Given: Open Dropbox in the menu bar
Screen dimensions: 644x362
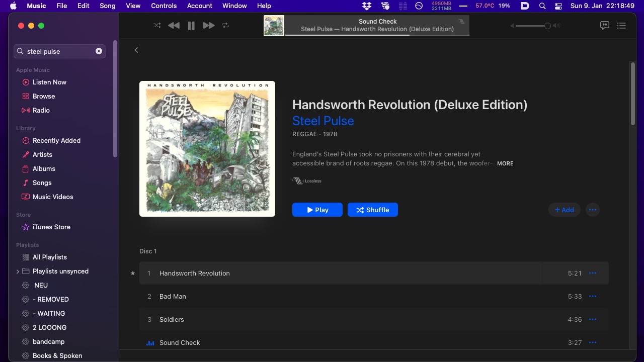Looking at the screenshot, I should [x=367, y=6].
